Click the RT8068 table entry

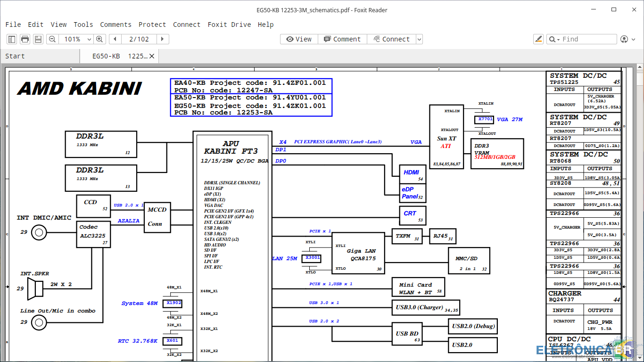560,161
